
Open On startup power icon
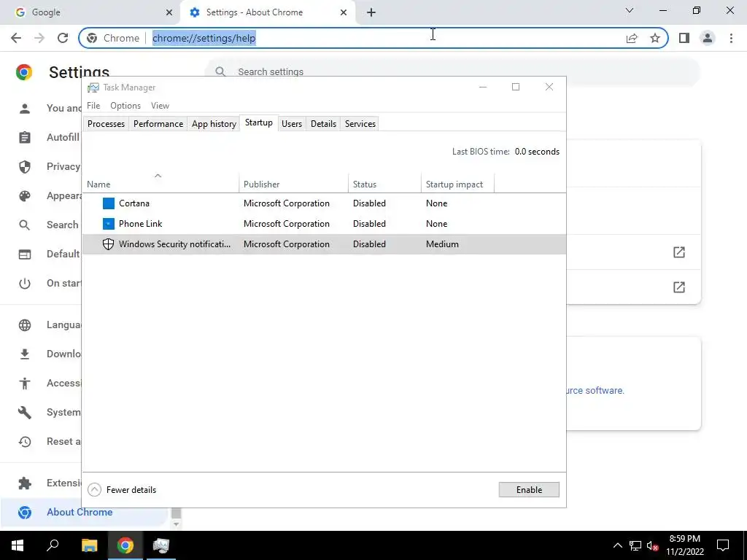[x=24, y=284]
